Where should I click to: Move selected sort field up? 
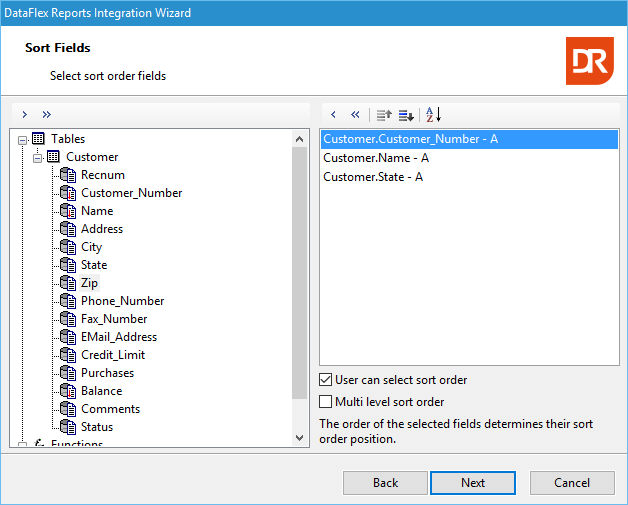[x=384, y=115]
